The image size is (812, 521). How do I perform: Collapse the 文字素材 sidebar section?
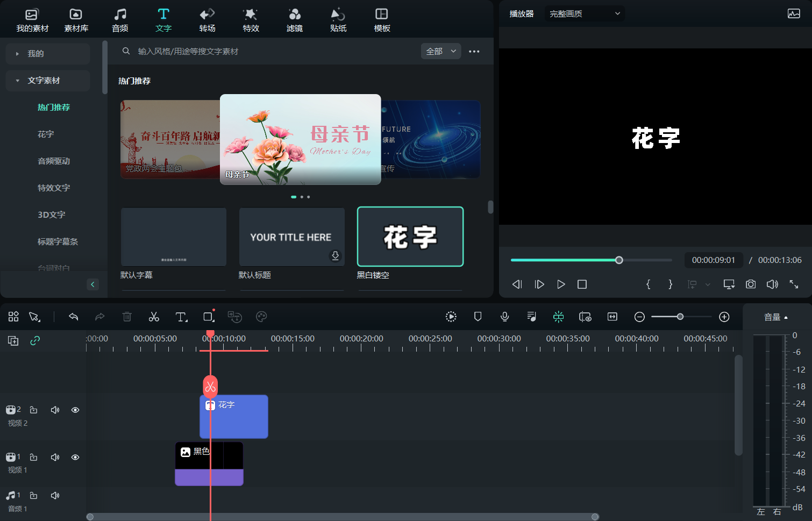point(18,81)
